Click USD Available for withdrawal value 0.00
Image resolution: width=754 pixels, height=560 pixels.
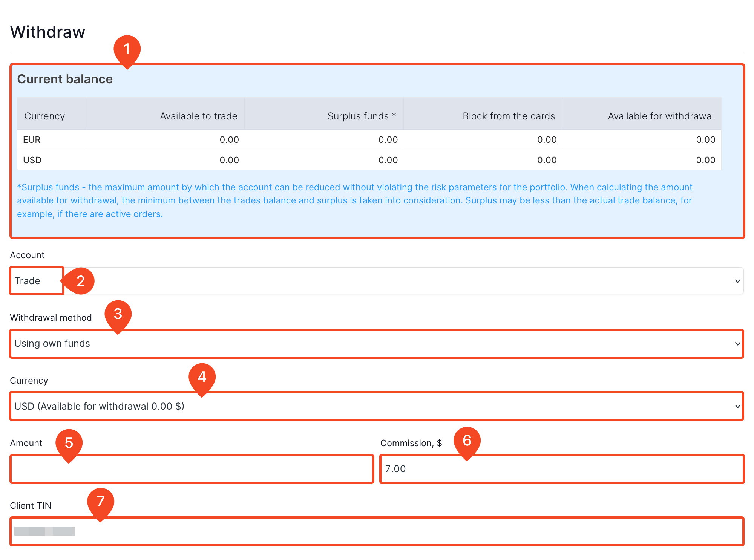[x=706, y=160]
